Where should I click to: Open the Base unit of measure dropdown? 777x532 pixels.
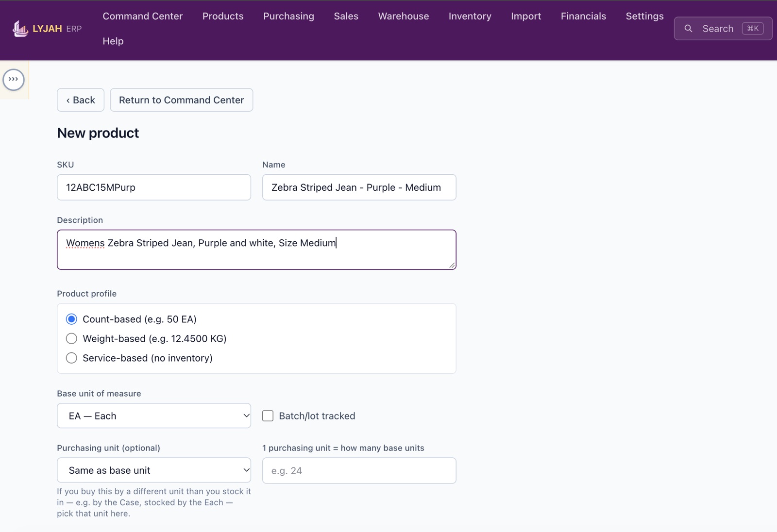(x=154, y=416)
